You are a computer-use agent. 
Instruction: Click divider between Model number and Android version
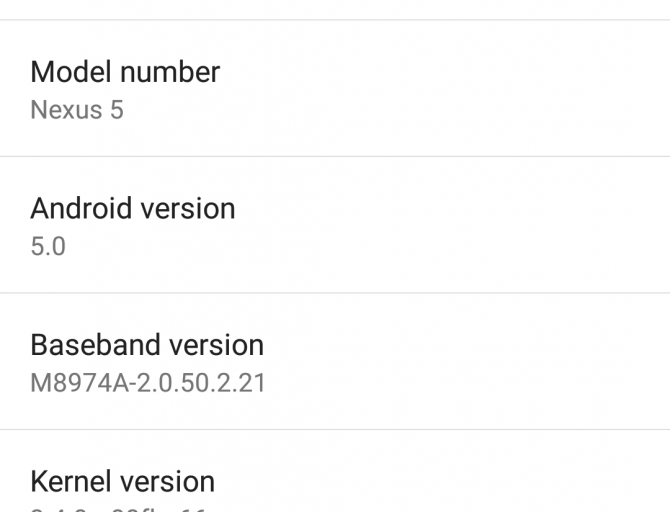335,156
